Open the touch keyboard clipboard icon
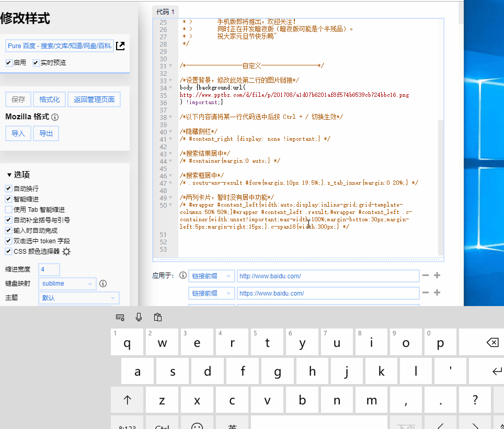Image resolution: width=504 pixels, height=429 pixels. click(157, 317)
